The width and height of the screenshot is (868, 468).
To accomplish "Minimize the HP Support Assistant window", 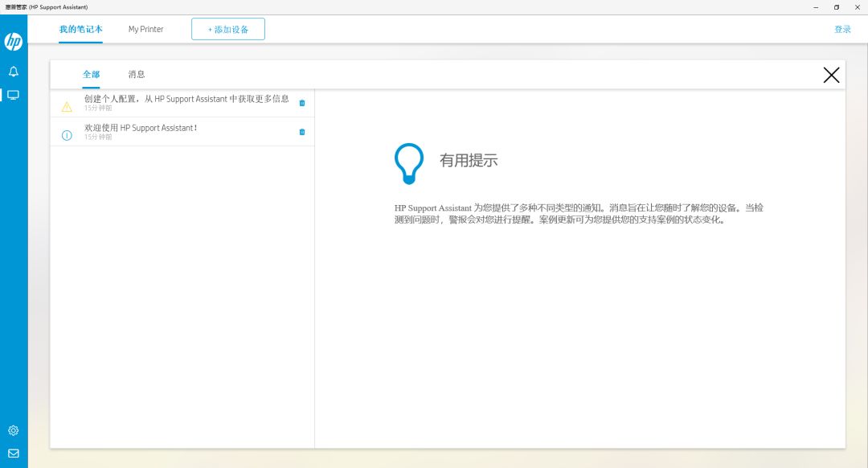I will [x=816, y=7].
